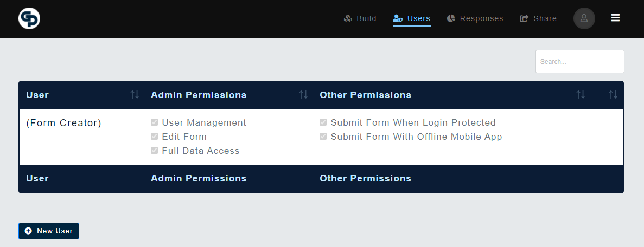Go to the Share tab
Viewport: 644px width, 247px height.
(x=538, y=18)
